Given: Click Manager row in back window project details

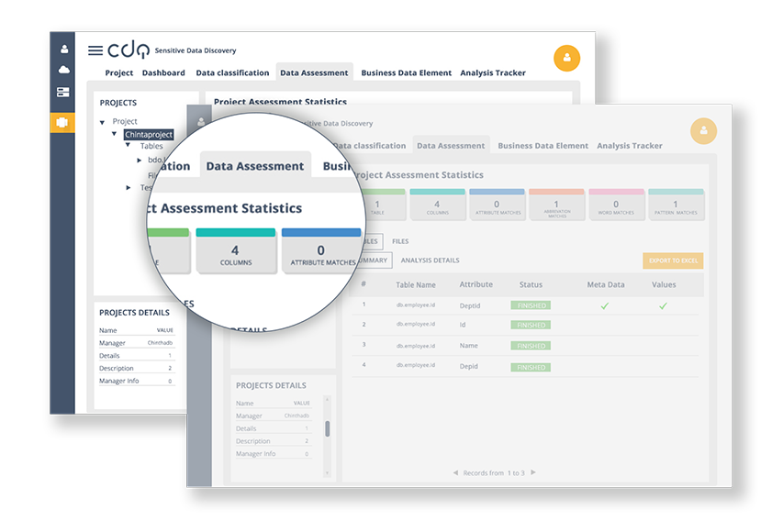Looking at the screenshot, I should coord(136,343).
